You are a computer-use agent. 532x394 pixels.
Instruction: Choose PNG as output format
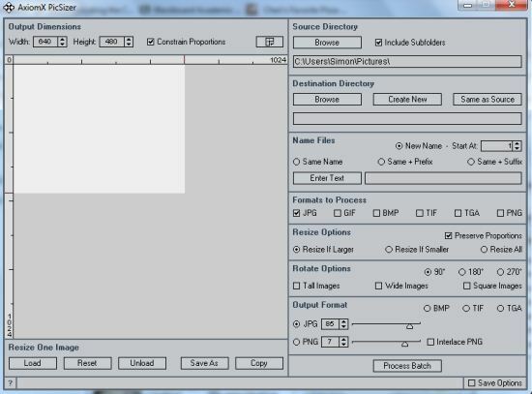click(x=297, y=342)
